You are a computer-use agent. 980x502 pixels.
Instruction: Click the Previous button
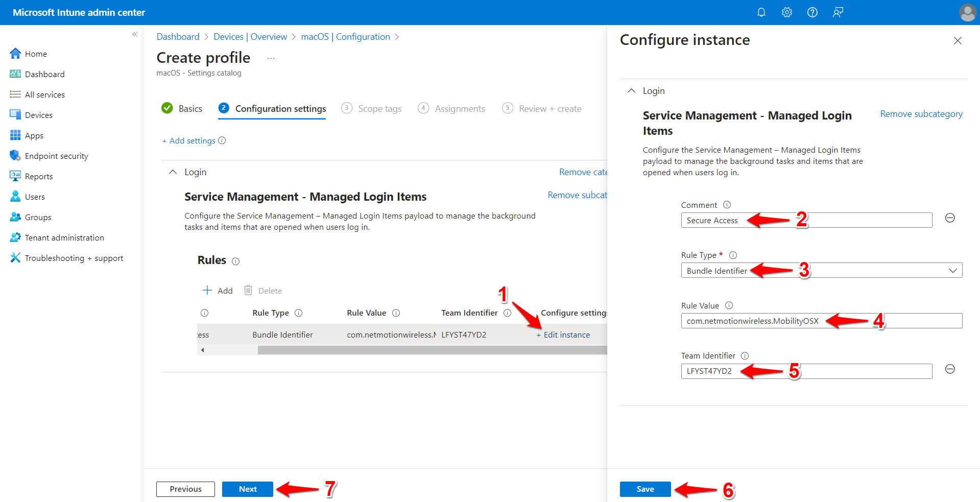pyautogui.click(x=185, y=489)
